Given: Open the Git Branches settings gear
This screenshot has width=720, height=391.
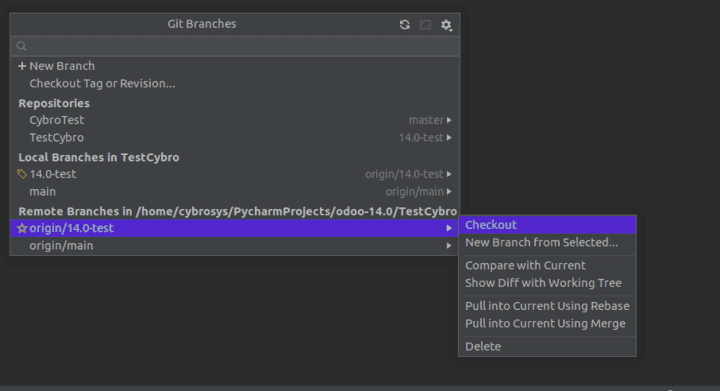Looking at the screenshot, I should coord(446,25).
